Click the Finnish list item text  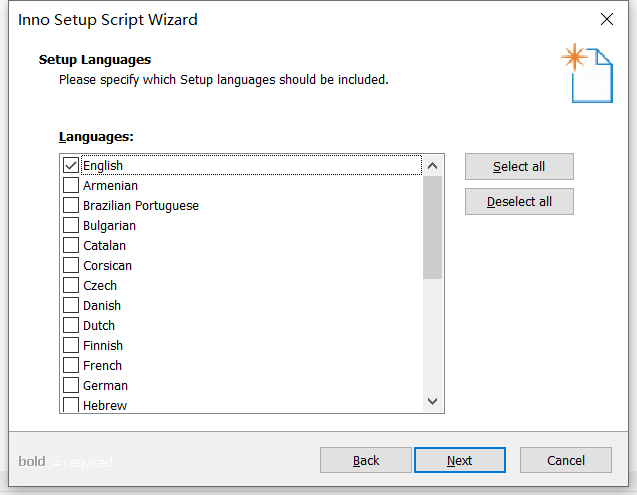coord(103,345)
